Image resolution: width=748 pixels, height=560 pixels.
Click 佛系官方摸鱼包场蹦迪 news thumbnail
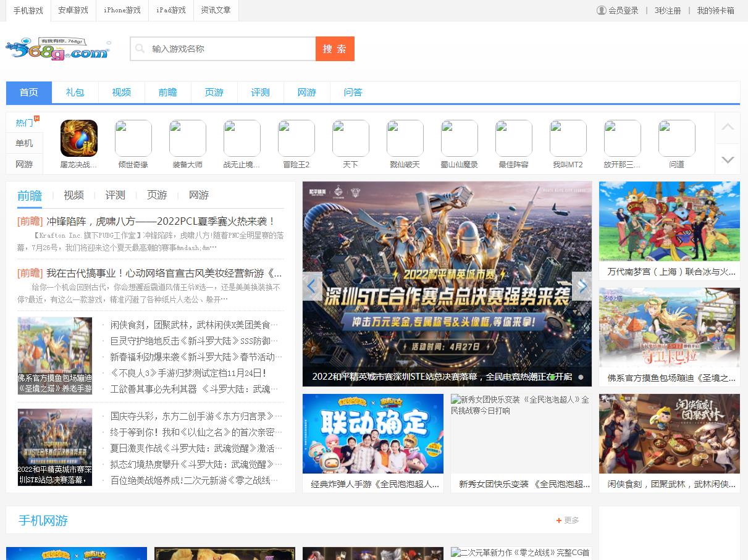55,356
